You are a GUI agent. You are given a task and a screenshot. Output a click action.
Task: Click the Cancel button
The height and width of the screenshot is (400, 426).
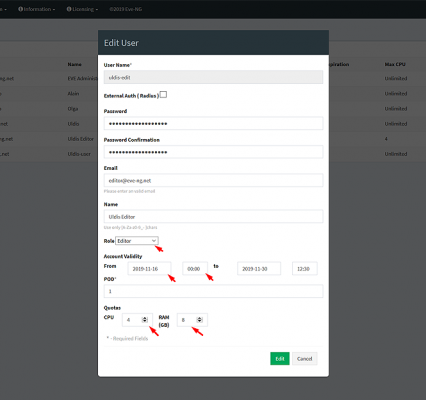[305, 359]
